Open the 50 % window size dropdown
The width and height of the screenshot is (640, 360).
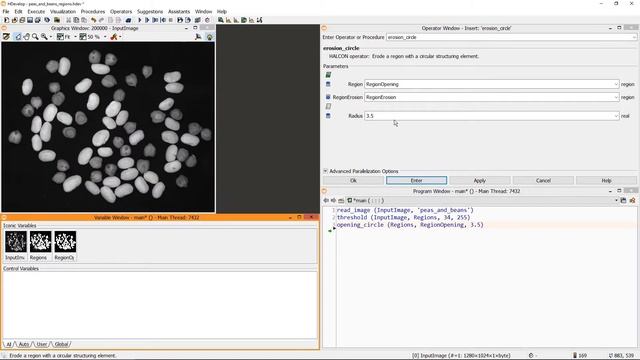pos(105,37)
